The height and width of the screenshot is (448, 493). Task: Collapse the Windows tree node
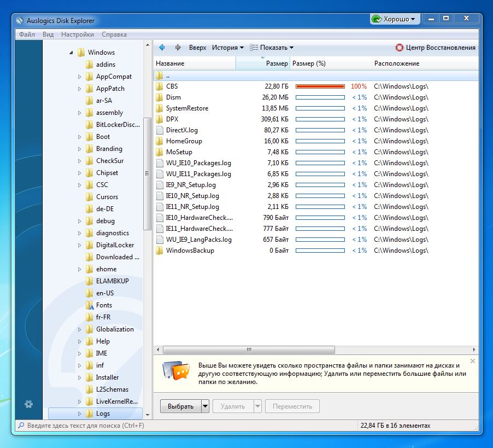(x=72, y=53)
